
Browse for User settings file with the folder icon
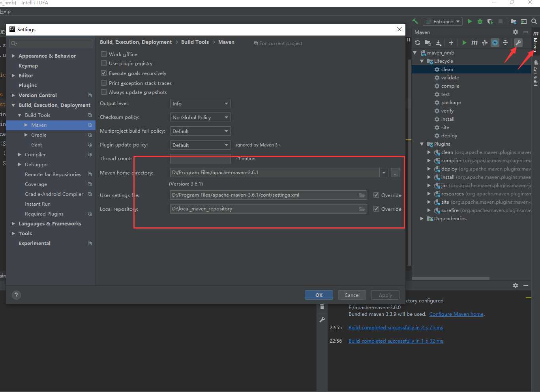362,195
